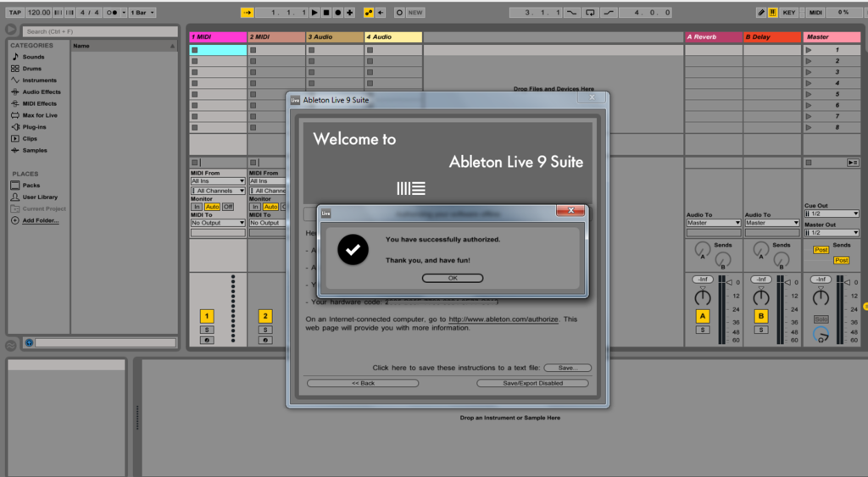Click the Session Record circle button

[399, 12]
